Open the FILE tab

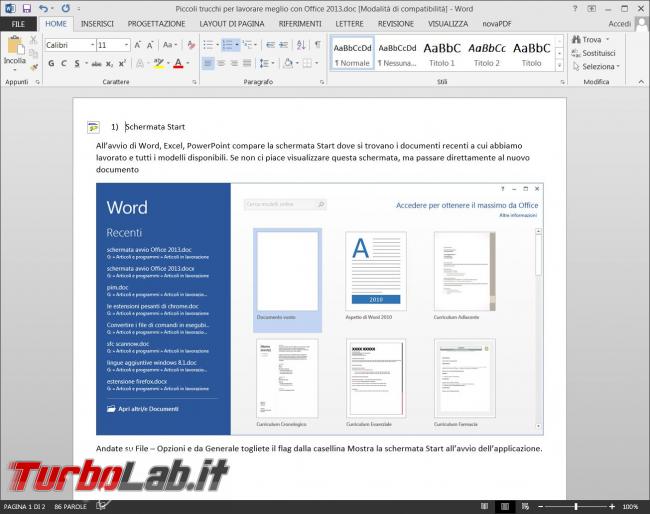18,24
